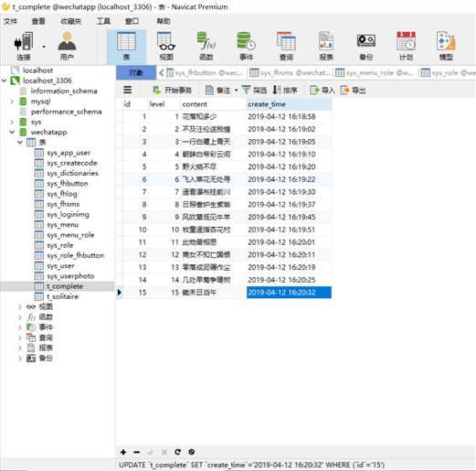
Task: Expand the sys database node
Action: [x=12, y=122]
